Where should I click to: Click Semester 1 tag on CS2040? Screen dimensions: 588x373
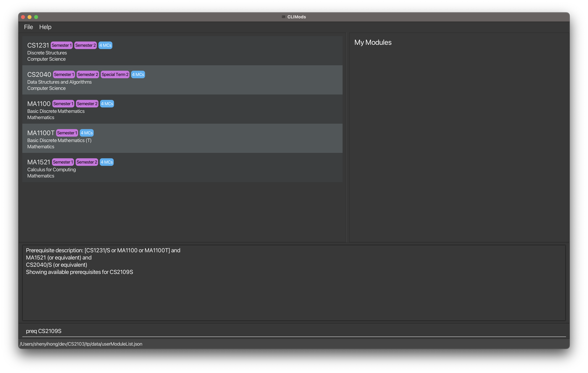click(x=64, y=74)
